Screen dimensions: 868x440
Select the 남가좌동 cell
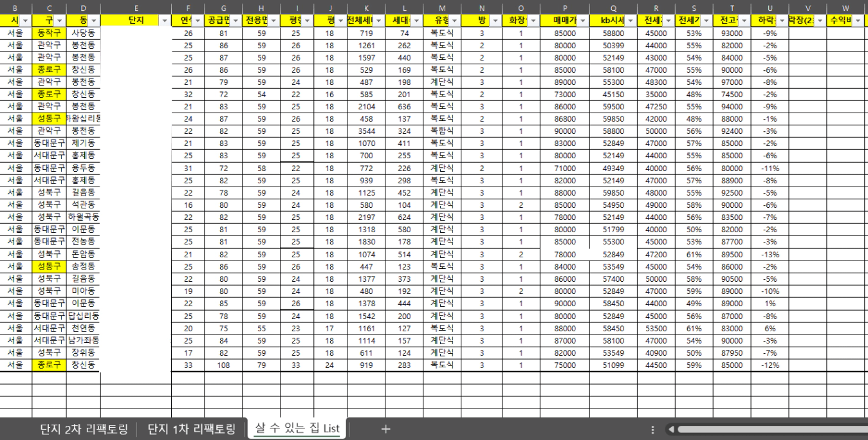83,340
